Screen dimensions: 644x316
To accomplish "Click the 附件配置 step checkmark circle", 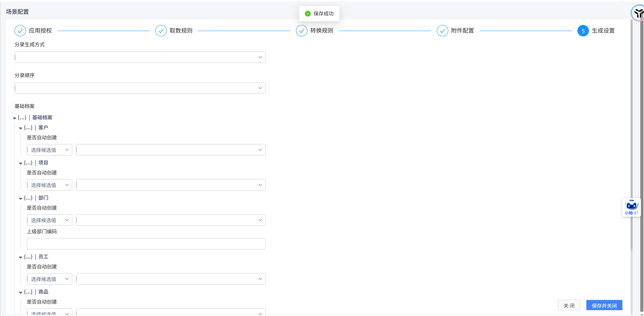I will click(442, 31).
